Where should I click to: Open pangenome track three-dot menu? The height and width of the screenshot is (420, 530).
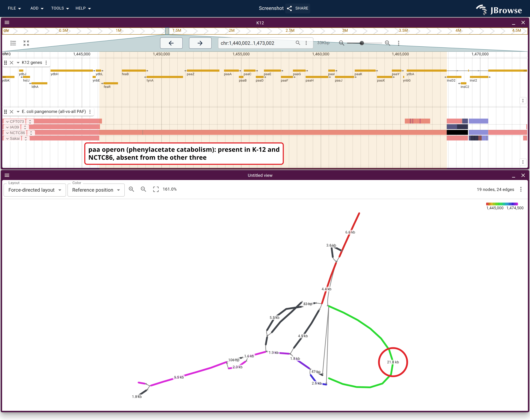90,112
